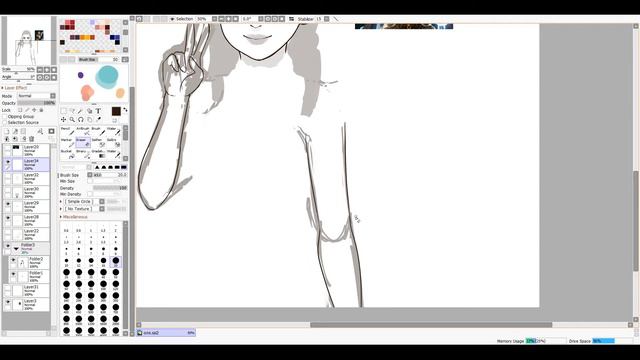This screenshot has width=640, height=360.
Task: Open the Simple Circle dropdown button
Action: [102, 202]
